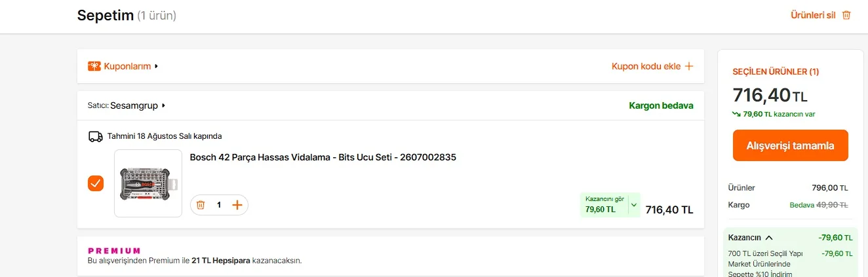
Task: Open the Sesamgrup seller name
Action: (134, 105)
